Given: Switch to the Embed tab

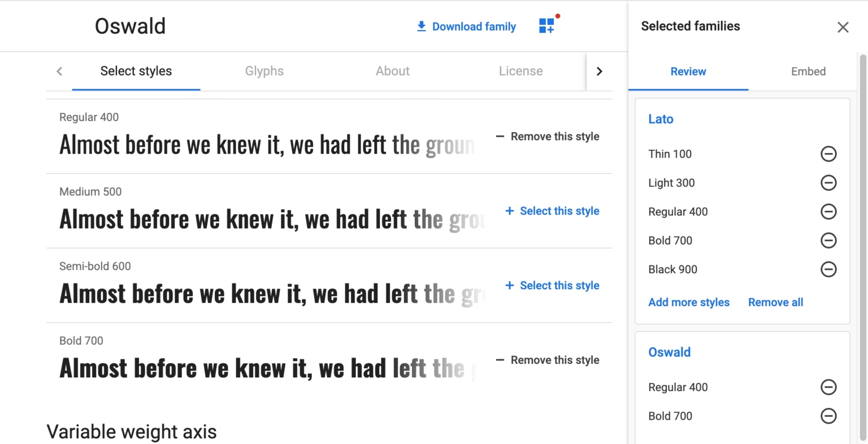Looking at the screenshot, I should tap(808, 71).
